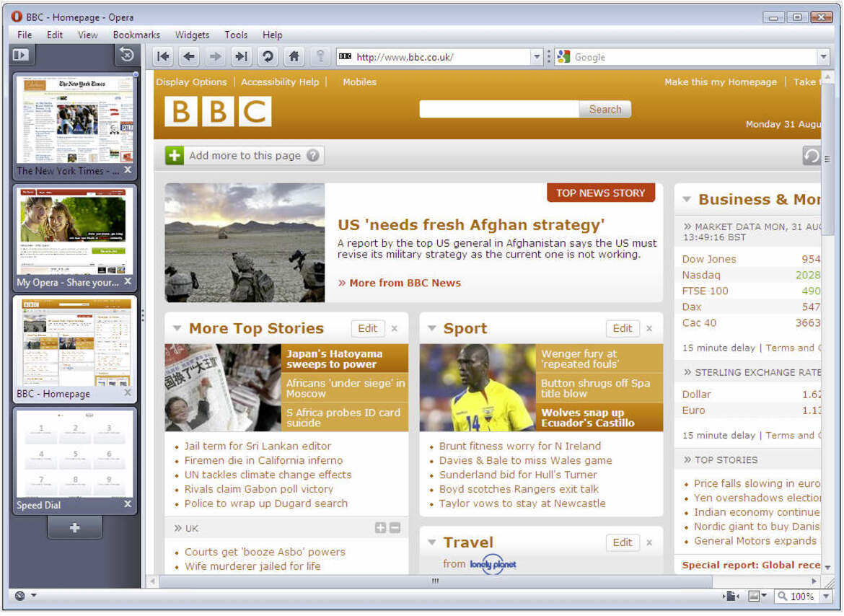Open the View menu
Image resolution: width=844 pixels, height=616 pixels.
87,35
